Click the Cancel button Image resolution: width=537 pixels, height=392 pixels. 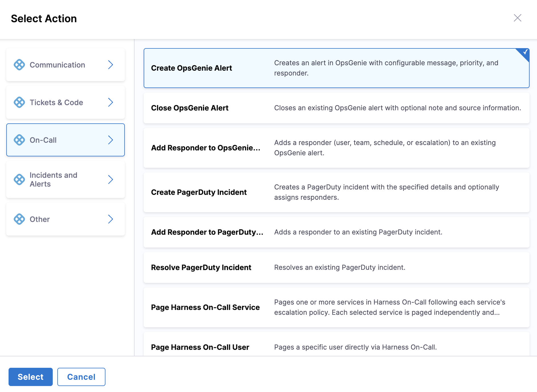tap(81, 377)
